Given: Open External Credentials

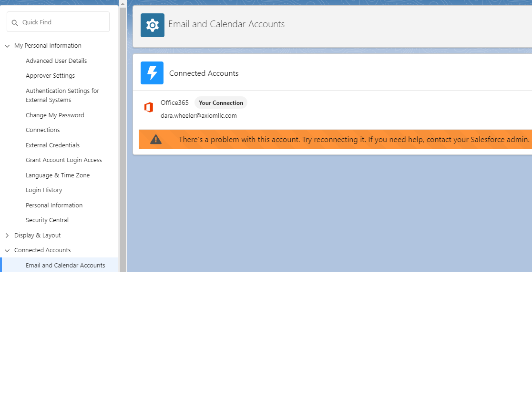Looking at the screenshot, I should [x=52, y=145].
